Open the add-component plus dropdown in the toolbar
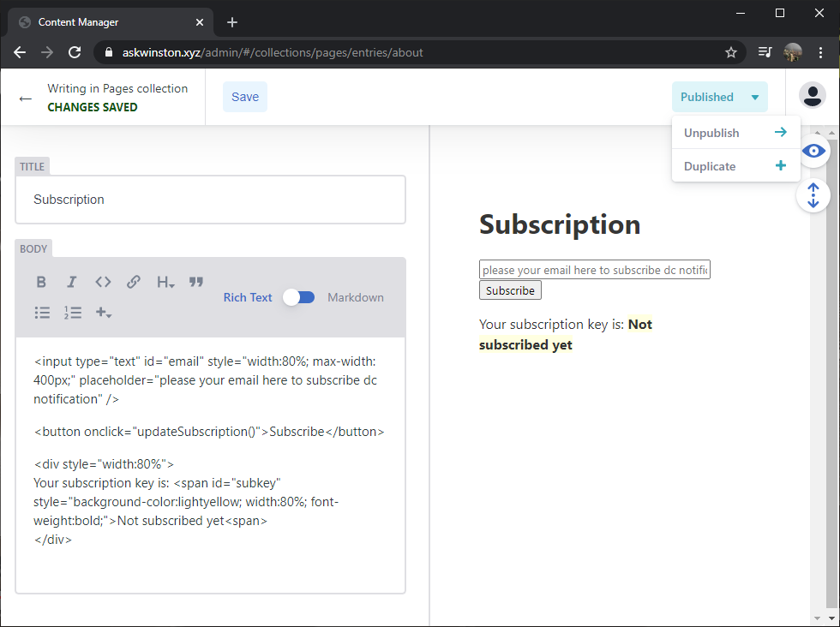 tap(104, 312)
